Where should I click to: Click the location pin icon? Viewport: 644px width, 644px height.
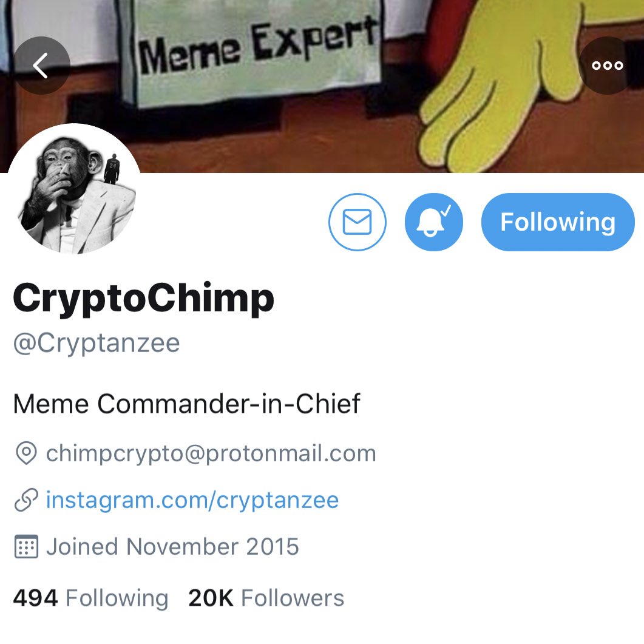pyautogui.click(x=26, y=453)
